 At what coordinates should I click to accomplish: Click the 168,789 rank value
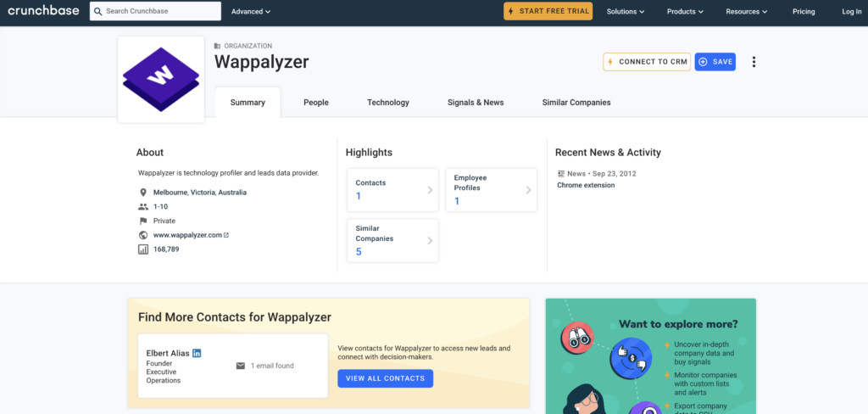click(166, 249)
